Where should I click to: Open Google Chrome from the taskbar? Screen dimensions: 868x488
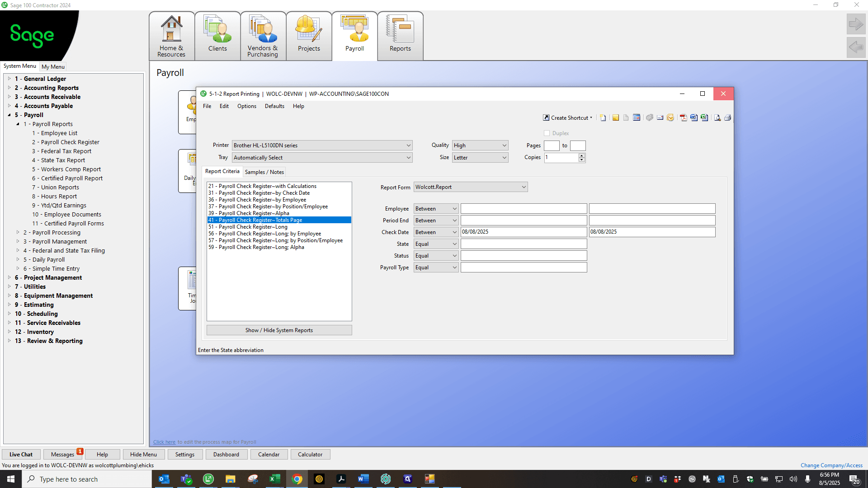[x=297, y=479]
